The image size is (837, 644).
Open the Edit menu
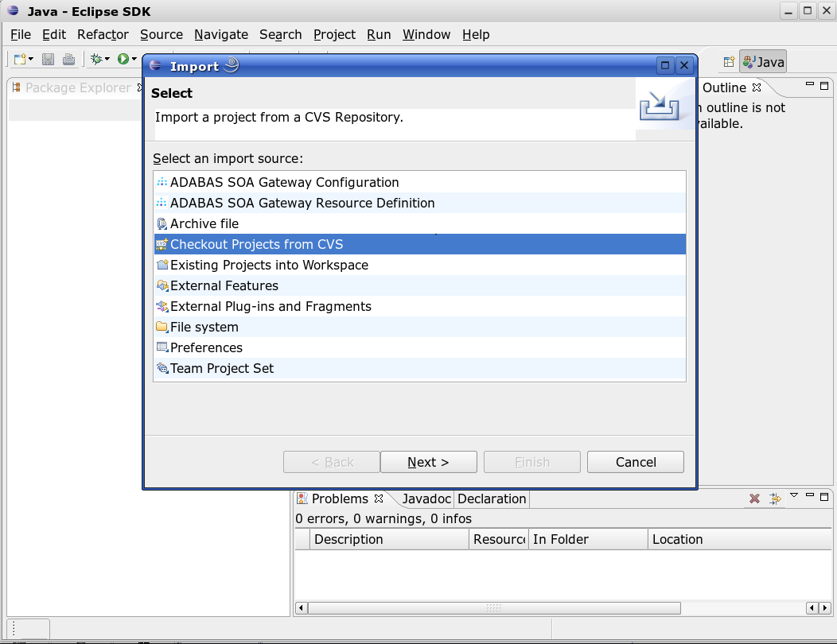click(54, 35)
